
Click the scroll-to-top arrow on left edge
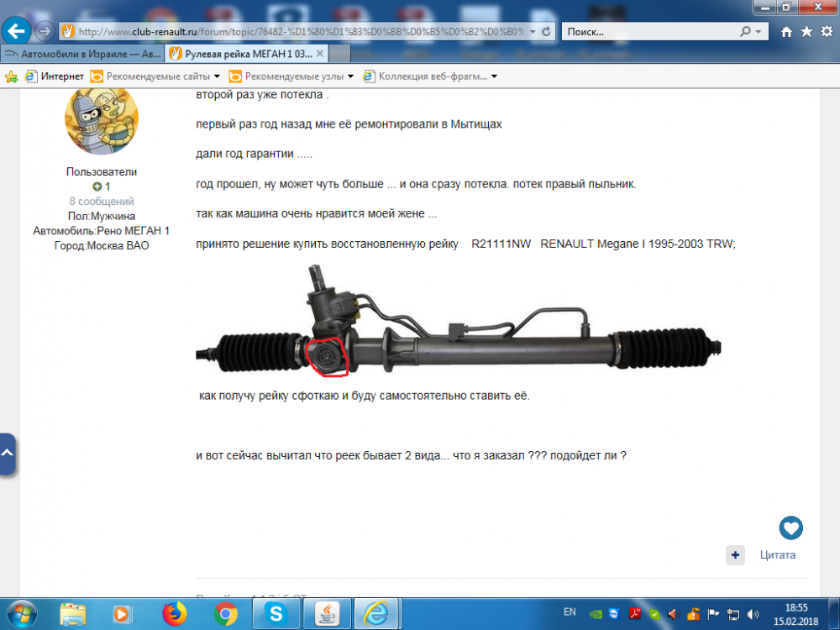tap(7, 454)
